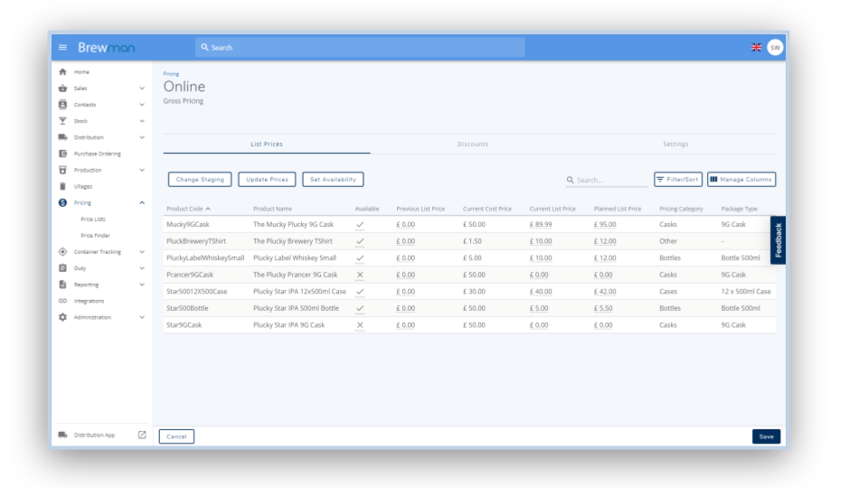Open the SW user avatar
Image resolution: width=868 pixels, height=488 pixels.
775,48
